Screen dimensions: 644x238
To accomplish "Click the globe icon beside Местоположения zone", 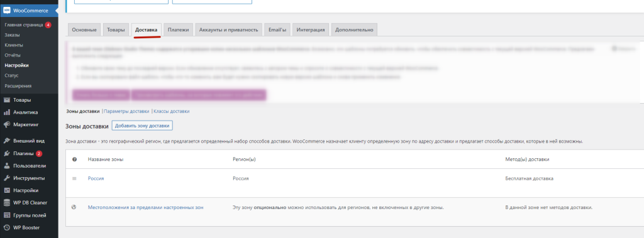I will pyautogui.click(x=74, y=207).
